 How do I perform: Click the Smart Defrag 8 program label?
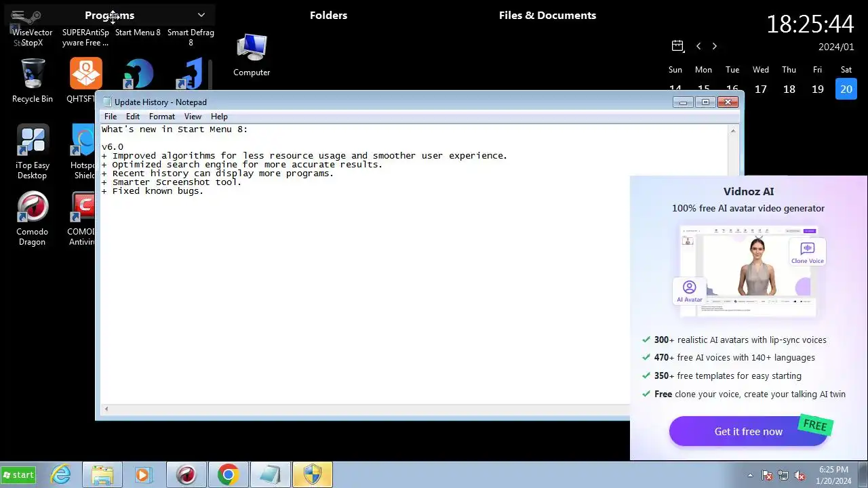[191, 37]
